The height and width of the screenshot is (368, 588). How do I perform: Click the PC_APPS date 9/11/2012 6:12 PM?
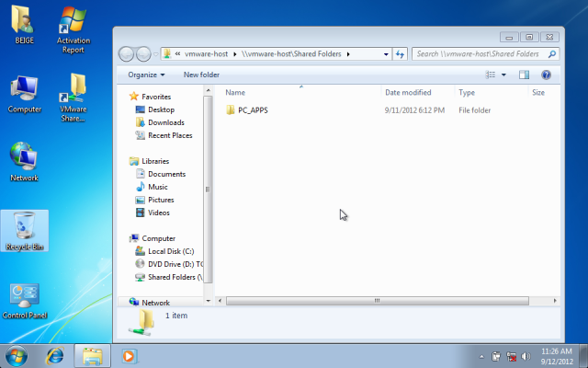click(414, 110)
